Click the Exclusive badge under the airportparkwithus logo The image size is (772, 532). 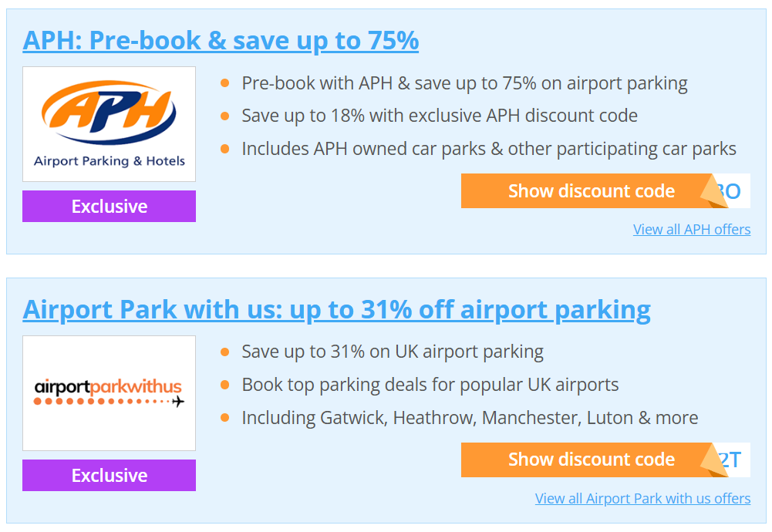click(x=109, y=475)
